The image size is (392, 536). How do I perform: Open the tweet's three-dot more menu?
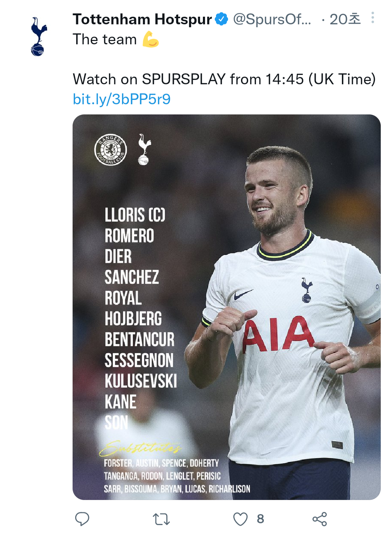point(372,18)
